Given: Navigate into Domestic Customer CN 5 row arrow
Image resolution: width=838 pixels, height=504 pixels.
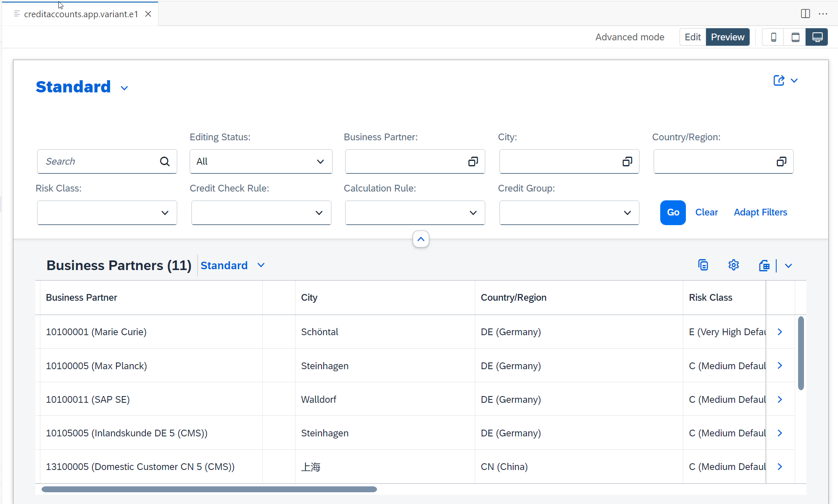Looking at the screenshot, I should 780,467.
